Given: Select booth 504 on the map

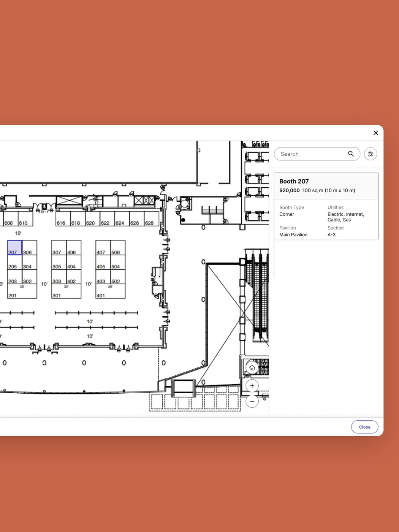Looking at the screenshot, I should click(118, 262).
